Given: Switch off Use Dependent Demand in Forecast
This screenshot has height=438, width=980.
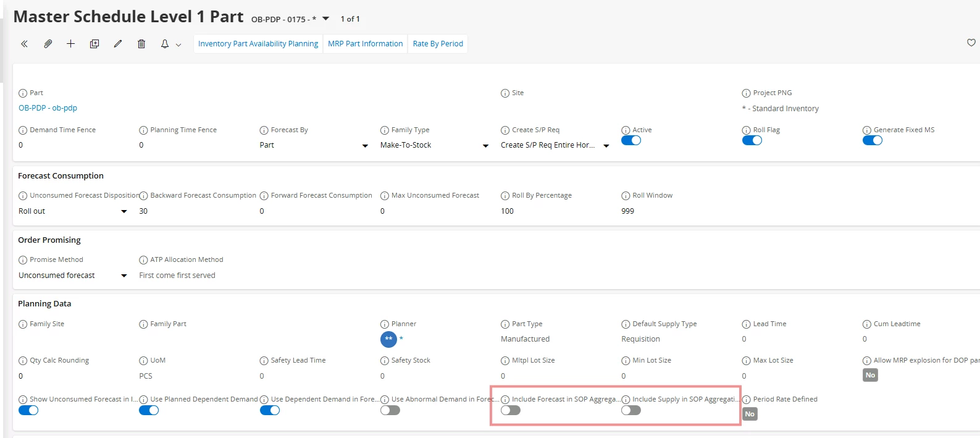Looking at the screenshot, I should [x=270, y=410].
